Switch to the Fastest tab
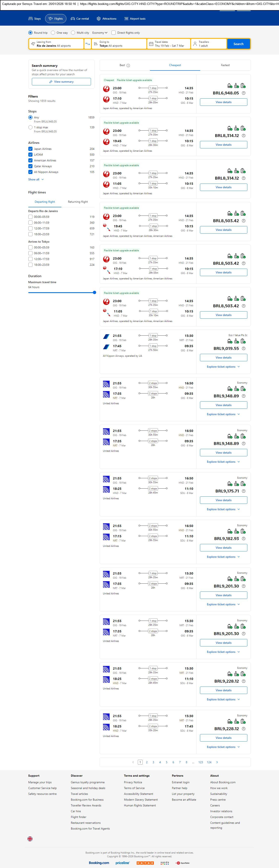Viewport: 279px width, 868px height. tap(225, 65)
